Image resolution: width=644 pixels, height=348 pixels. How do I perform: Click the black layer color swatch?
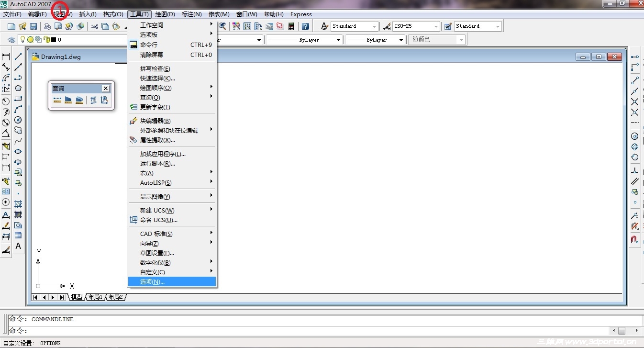tap(54, 40)
